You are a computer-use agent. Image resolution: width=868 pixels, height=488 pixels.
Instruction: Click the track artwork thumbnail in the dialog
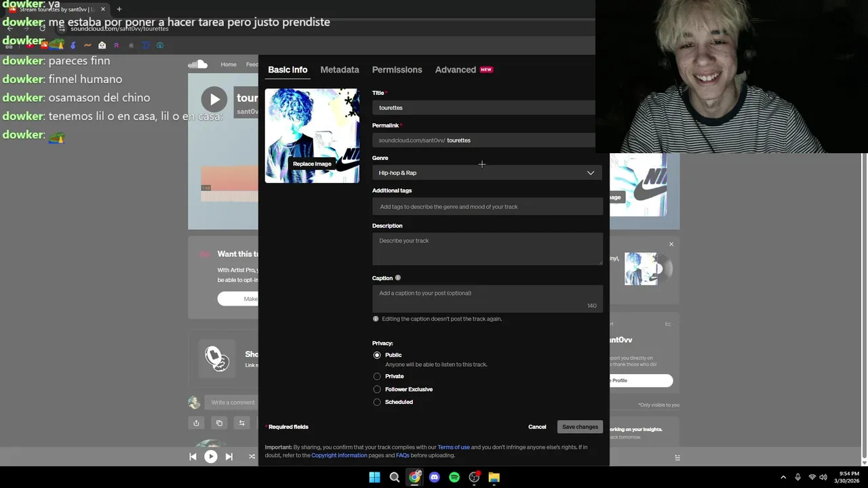tap(312, 136)
